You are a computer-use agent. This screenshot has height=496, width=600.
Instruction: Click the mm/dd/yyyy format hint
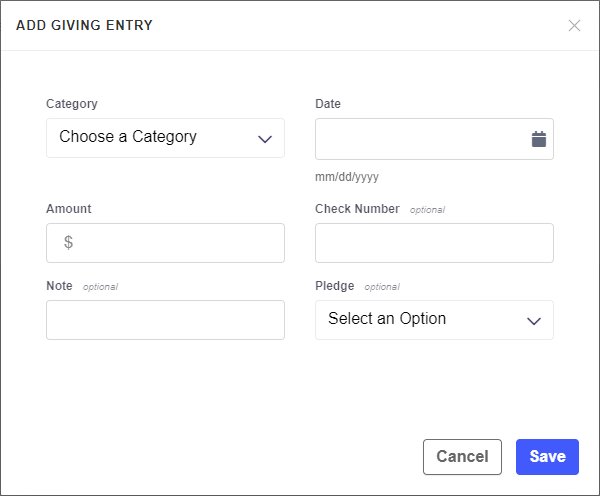pyautogui.click(x=347, y=177)
